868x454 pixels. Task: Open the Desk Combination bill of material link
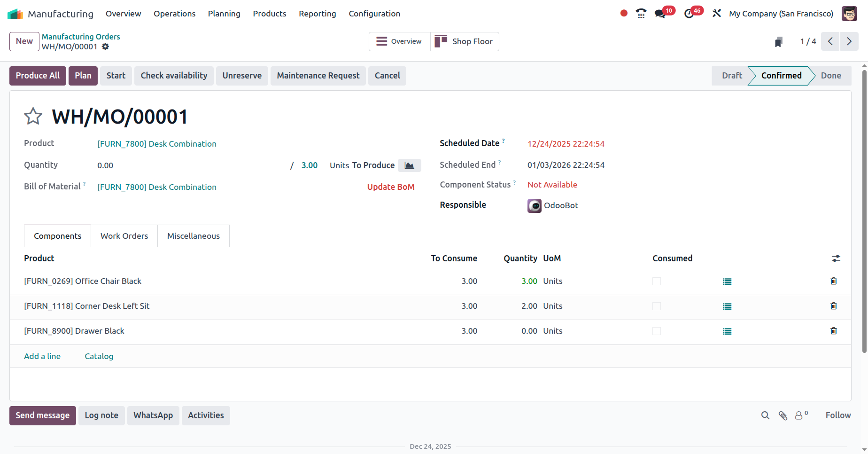[x=157, y=187]
